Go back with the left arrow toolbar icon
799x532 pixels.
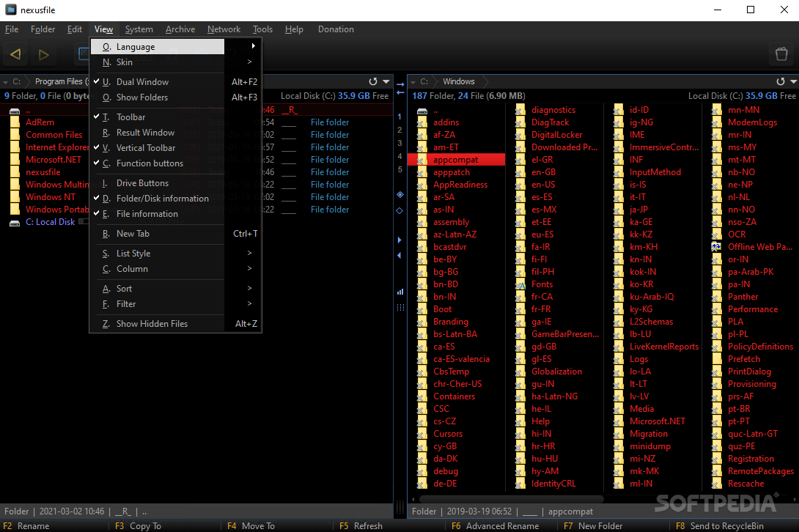[15, 54]
